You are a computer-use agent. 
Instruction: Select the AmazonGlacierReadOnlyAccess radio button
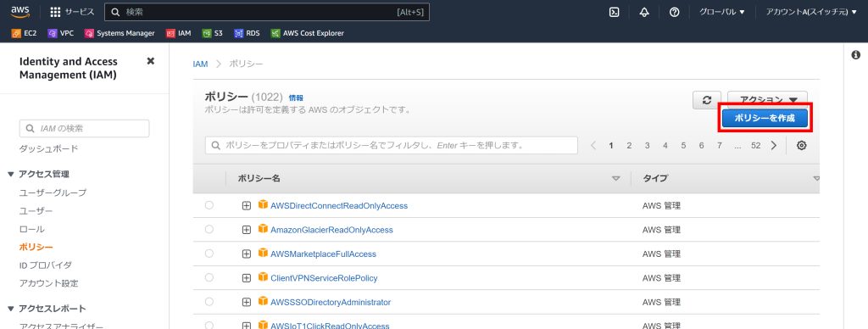pyautogui.click(x=209, y=229)
